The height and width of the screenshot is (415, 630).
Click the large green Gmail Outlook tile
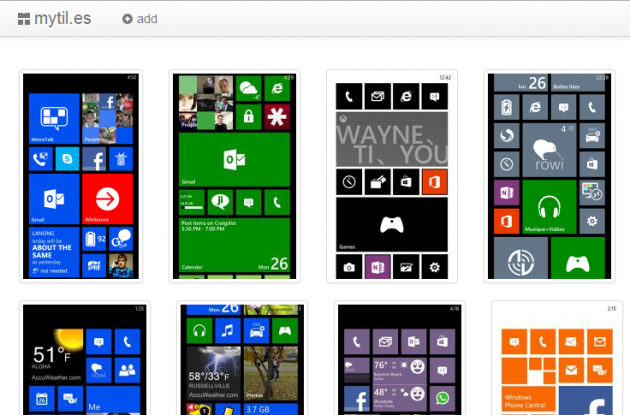[x=235, y=160]
